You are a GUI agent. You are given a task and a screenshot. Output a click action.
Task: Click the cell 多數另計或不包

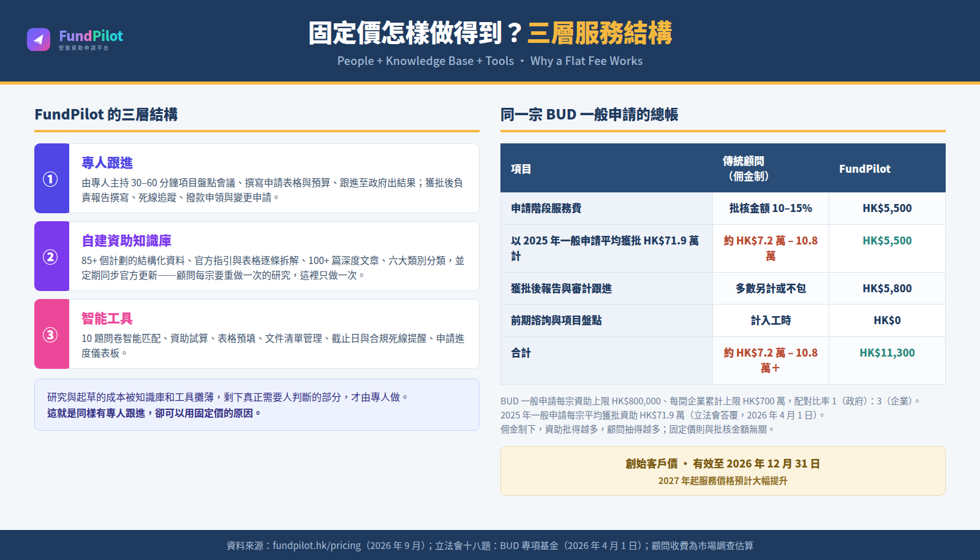tap(771, 289)
